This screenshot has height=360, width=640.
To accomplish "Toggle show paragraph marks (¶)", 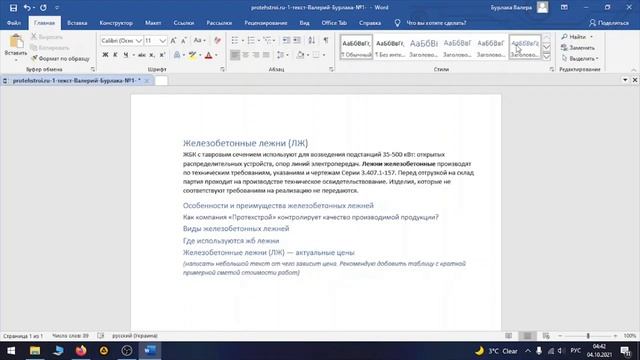I will coord(326,40).
